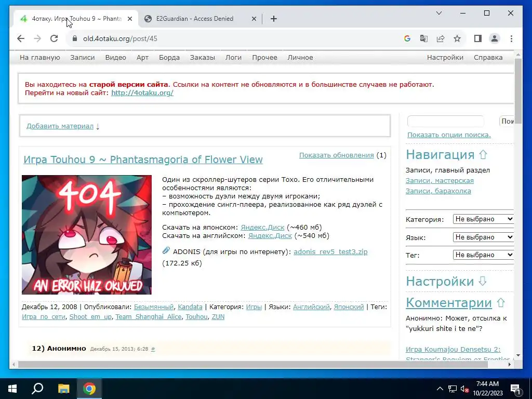Follow the http://4otaku.org/ new site link

tap(142, 92)
